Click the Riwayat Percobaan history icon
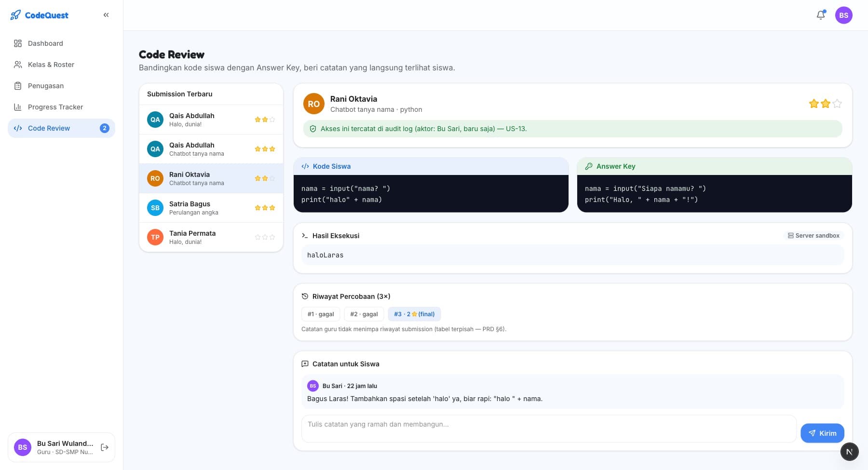868x470 pixels. click(x=305, y=296)
